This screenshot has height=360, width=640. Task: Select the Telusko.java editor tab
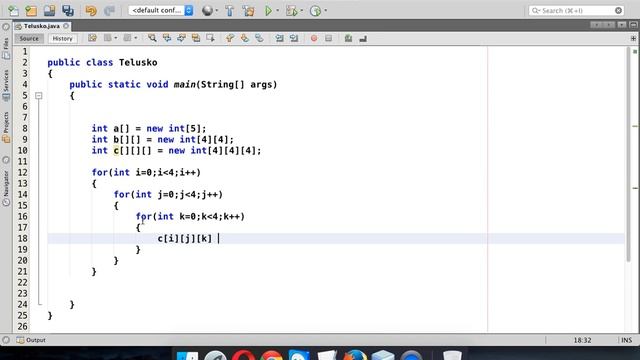coord(42,26)
